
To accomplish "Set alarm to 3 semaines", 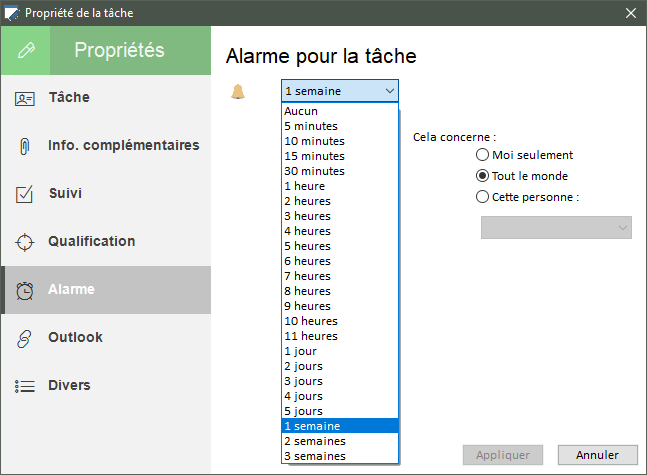I will 340,456.
